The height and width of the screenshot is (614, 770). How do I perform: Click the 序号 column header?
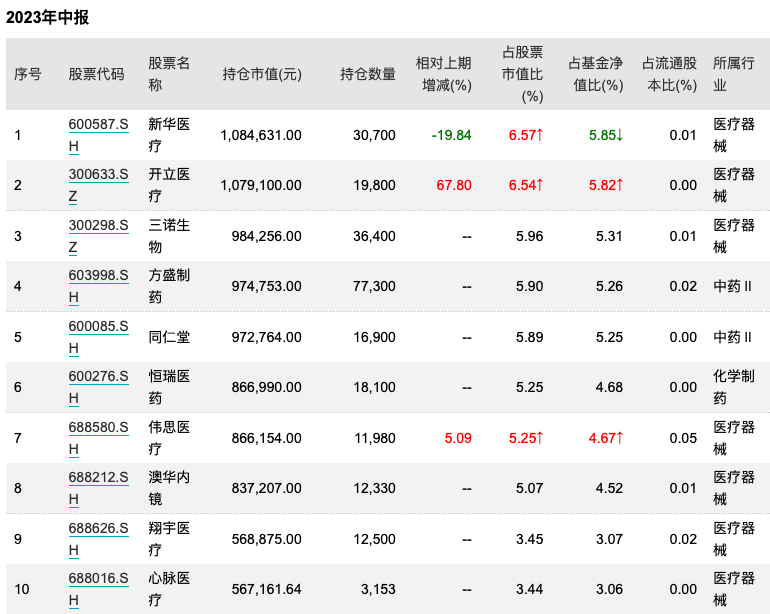click(28, 74)
